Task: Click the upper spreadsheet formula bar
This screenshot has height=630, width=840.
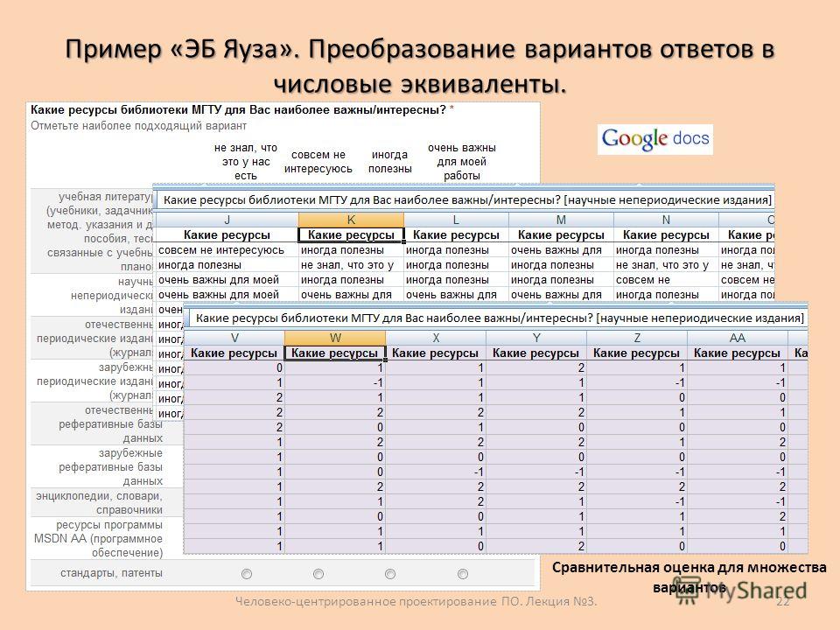Action: [x=465, y=200]
